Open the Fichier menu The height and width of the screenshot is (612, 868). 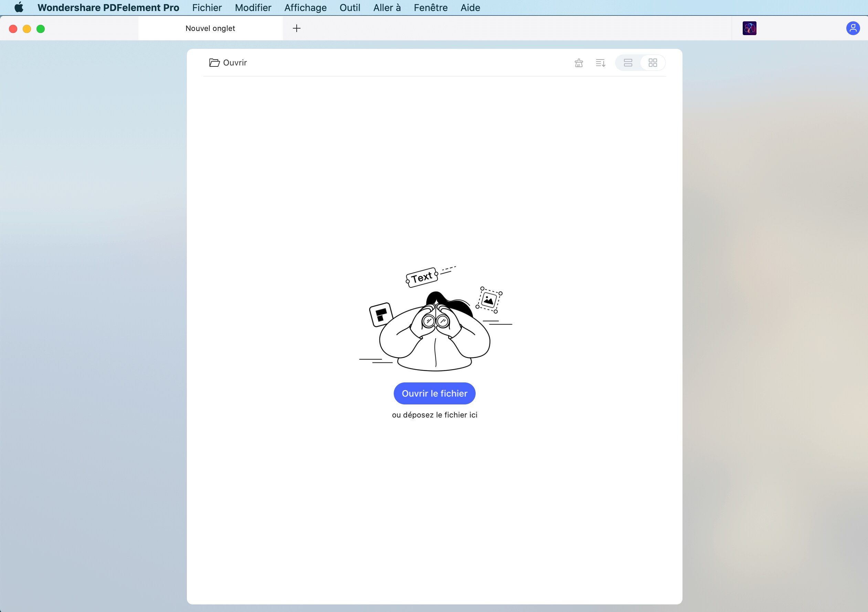point(207,8)
